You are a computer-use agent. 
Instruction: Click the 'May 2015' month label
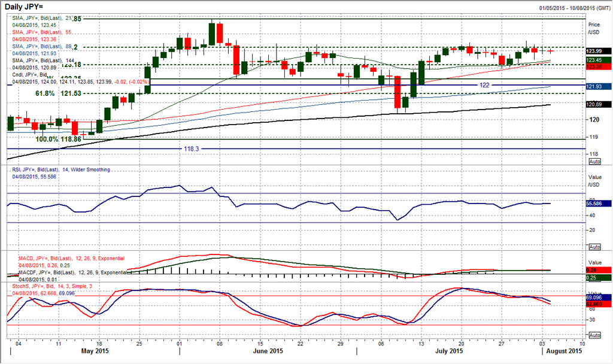point(95,351)
